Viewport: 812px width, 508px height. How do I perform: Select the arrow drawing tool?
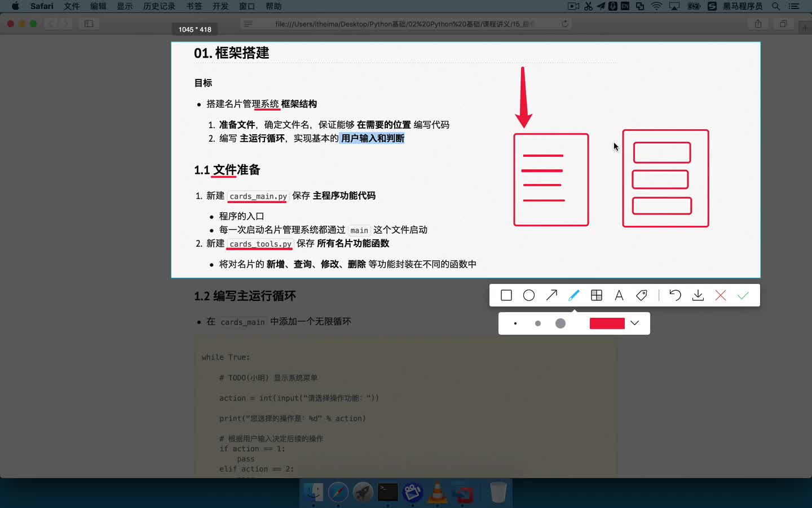[551, 295]
